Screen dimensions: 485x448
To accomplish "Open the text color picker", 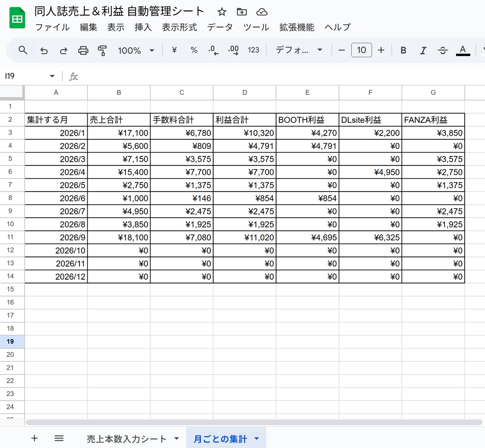I will (463, 50).
